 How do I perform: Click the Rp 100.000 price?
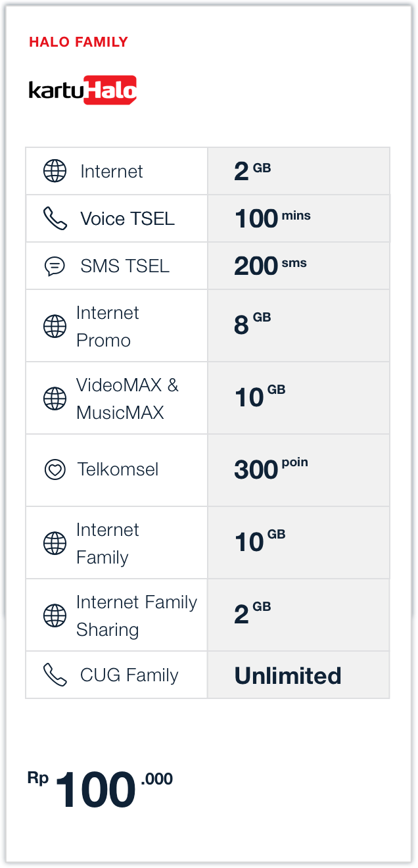(x=100, y=789)
